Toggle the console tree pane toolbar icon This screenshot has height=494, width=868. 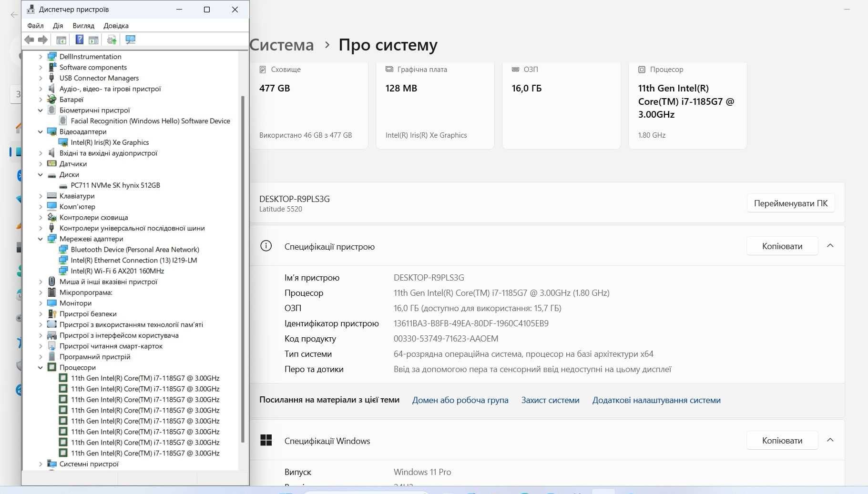point(61,40)
